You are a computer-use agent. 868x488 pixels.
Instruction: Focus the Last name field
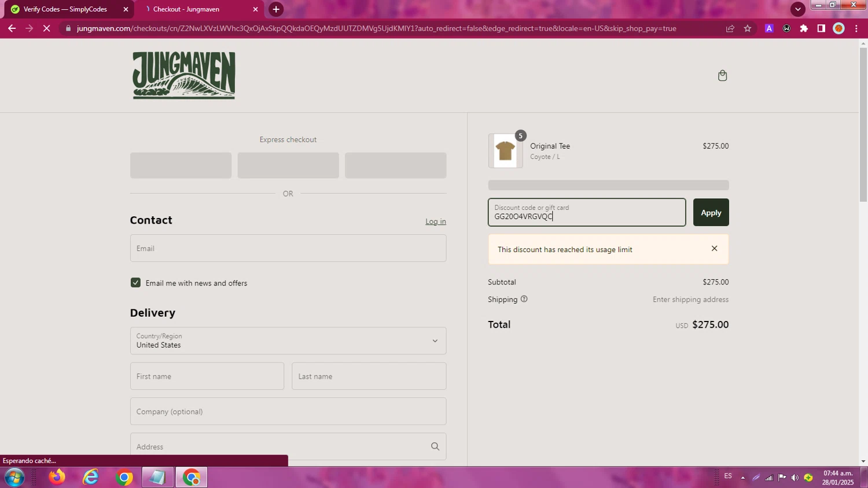(369, 376)
